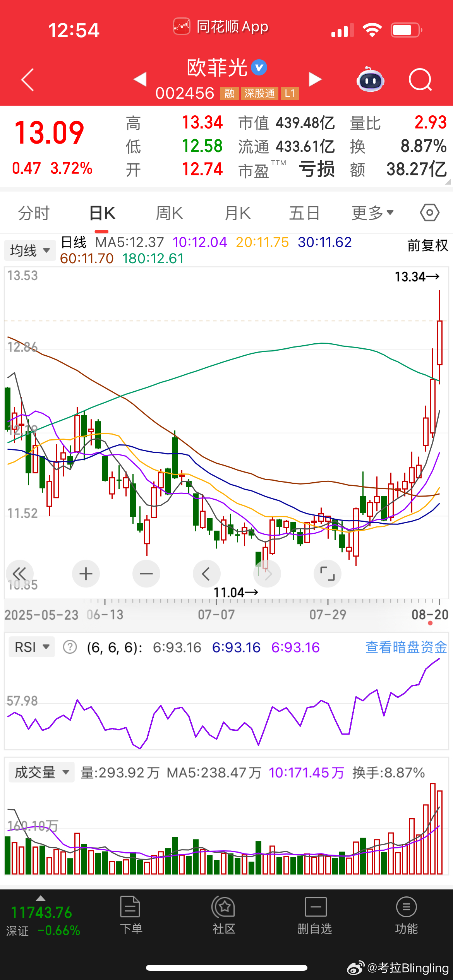Screen dimensions: 453x980
Task: Tap the 换手:8.87% turnover readout
Action: (389, 773)
